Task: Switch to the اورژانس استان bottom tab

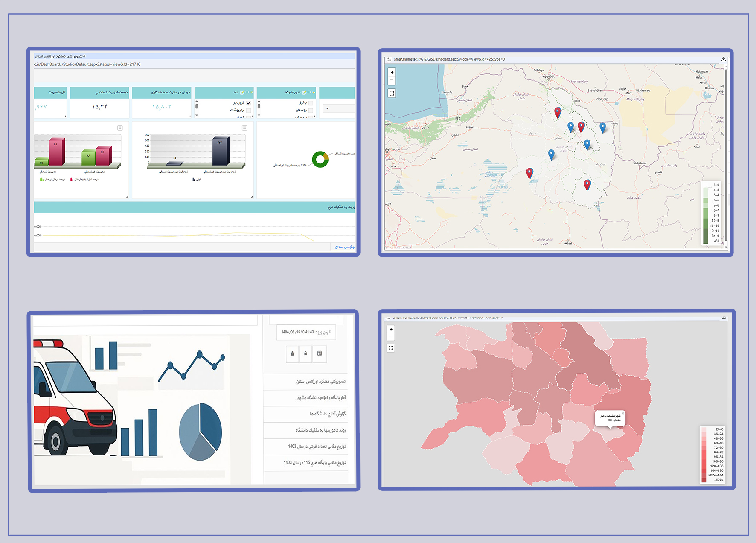Action: [x=344, y=247]
